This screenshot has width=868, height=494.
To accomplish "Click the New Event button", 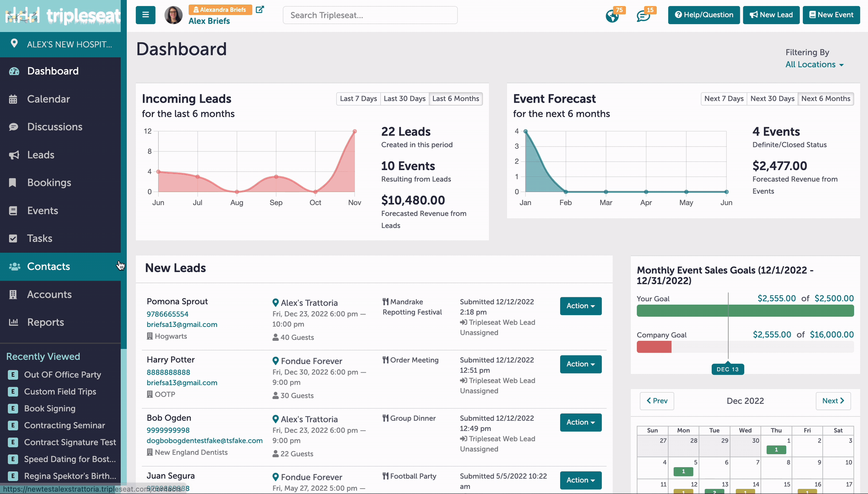I will click(831, 15).
